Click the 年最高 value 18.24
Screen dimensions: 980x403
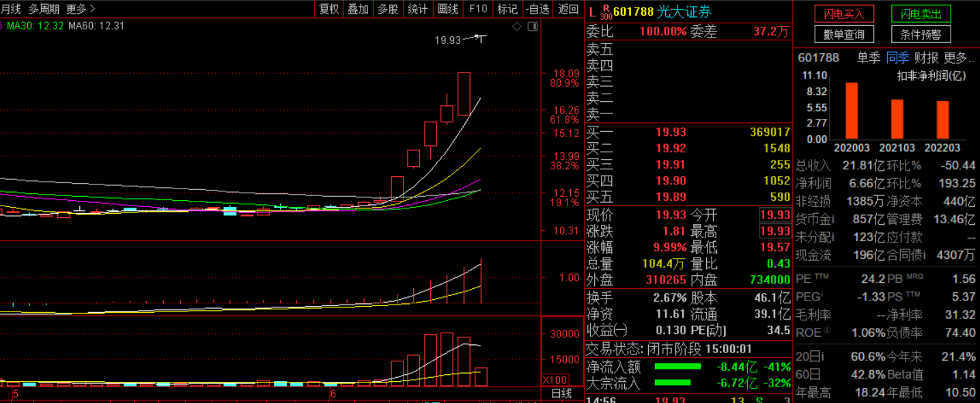point(869,392)
